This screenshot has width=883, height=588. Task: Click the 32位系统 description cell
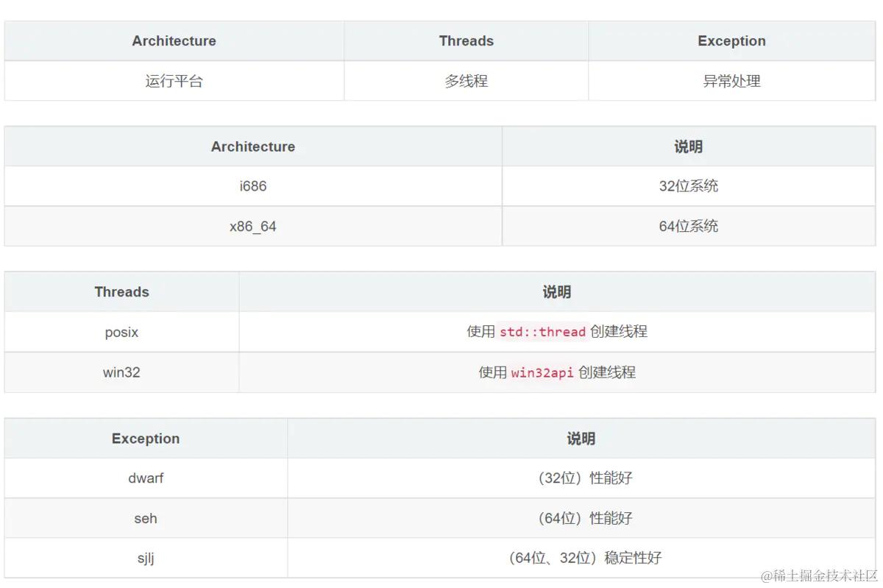click(688, 186)
